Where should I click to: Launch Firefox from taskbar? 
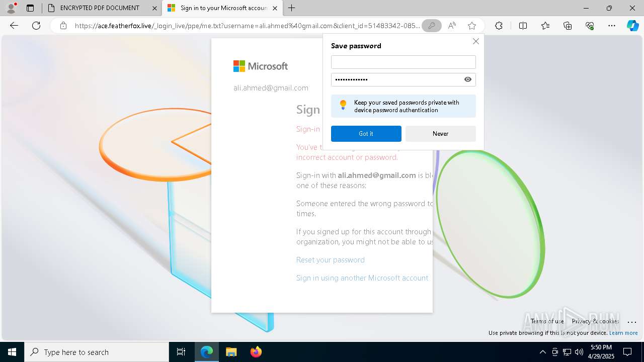[x=256, y=352]
